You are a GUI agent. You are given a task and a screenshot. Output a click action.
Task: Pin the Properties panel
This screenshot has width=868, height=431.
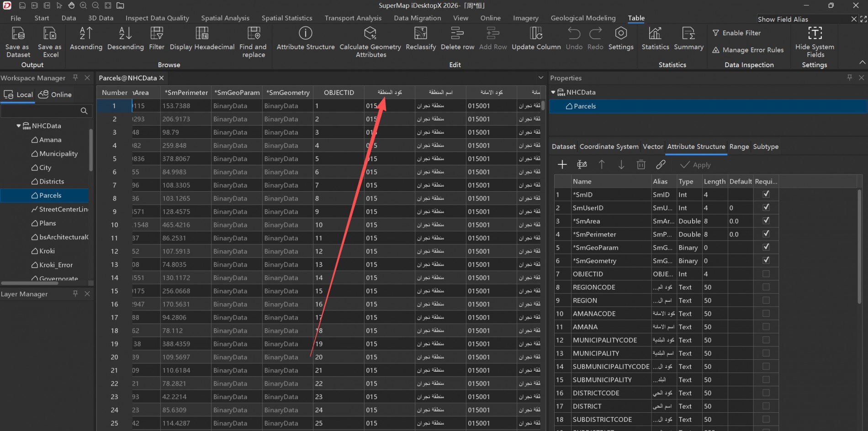[x=849, y=78]
